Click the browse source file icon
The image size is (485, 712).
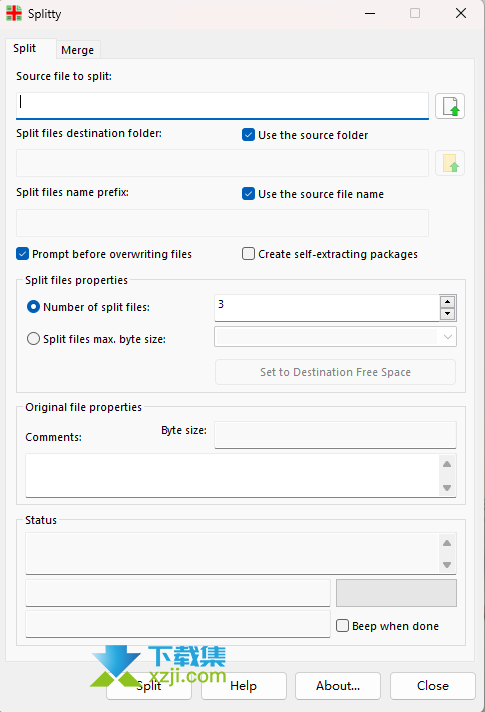pos(450,106)
